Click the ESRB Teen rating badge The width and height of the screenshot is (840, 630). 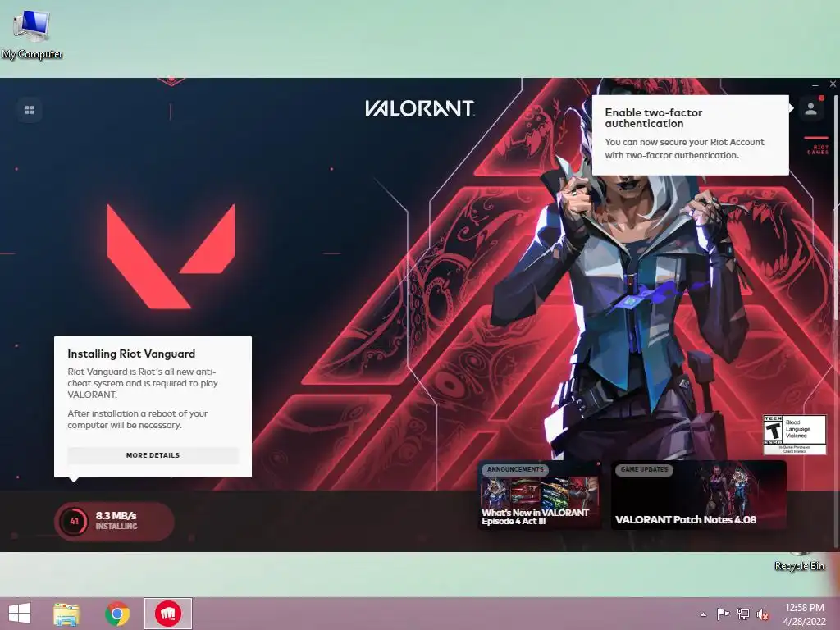[794, 435]
